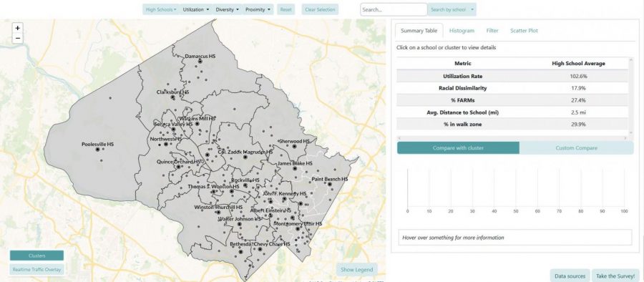The image size is (644, 282).
Task: Open the High Schools dropdown
Action: 161,9
